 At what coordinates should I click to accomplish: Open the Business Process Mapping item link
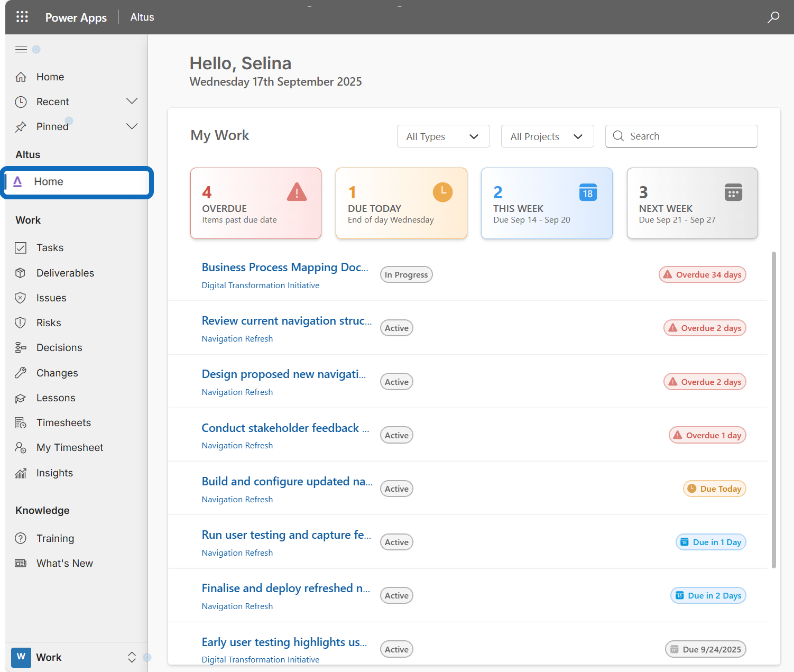(x=284, y=268)
